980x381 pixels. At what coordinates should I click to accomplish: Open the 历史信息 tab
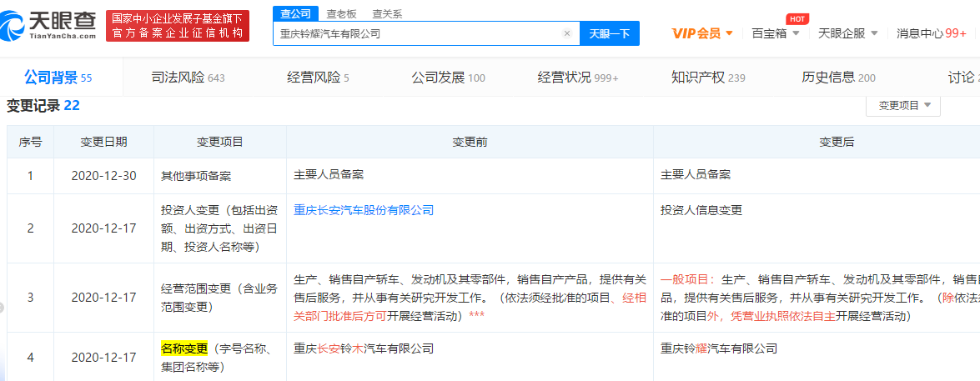838,78
